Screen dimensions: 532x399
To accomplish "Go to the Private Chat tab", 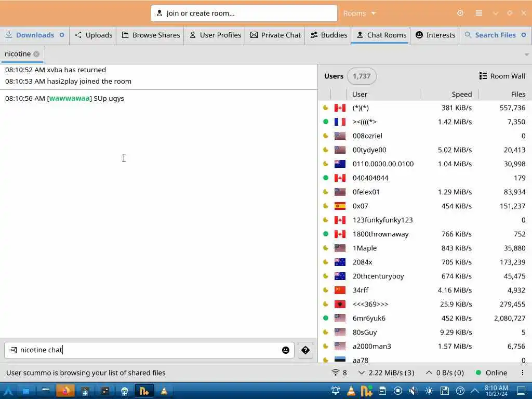I will 275,35.
